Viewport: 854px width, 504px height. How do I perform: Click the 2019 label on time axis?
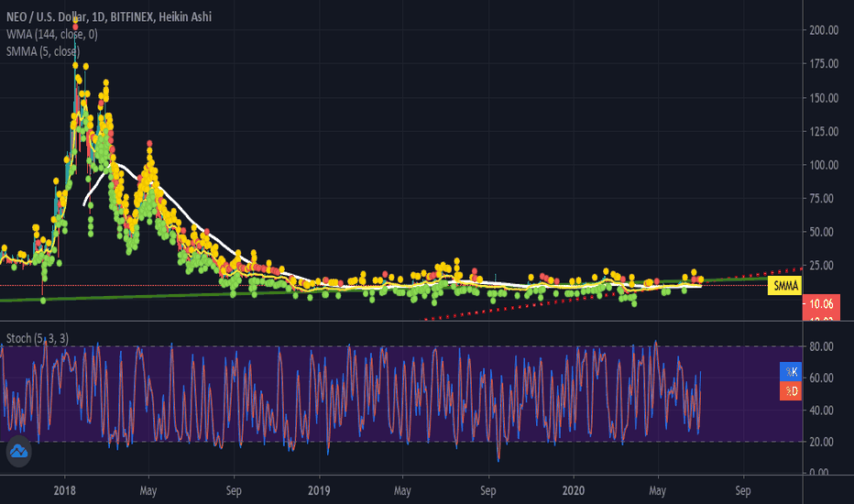(319, 490)
